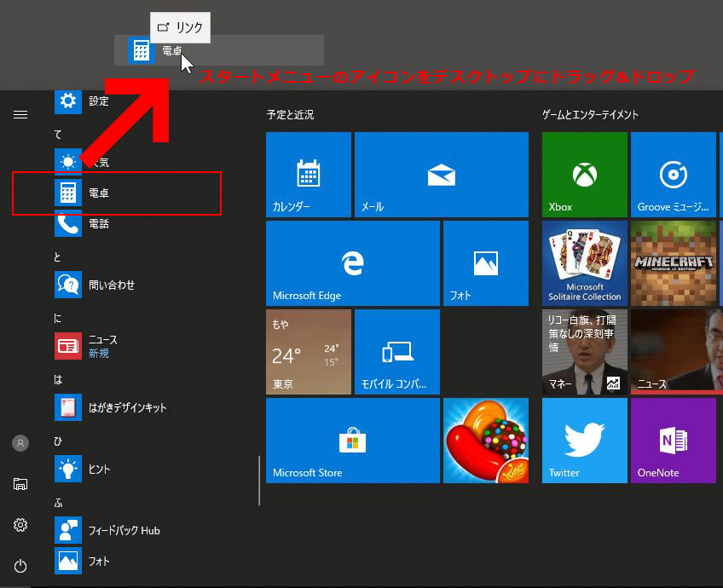Click the app list scrollbar
723x588 pixels.
click(259, 480)
